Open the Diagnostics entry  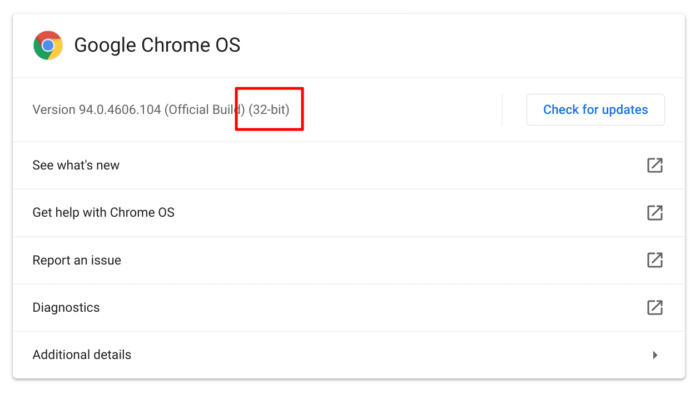[349, 307]
